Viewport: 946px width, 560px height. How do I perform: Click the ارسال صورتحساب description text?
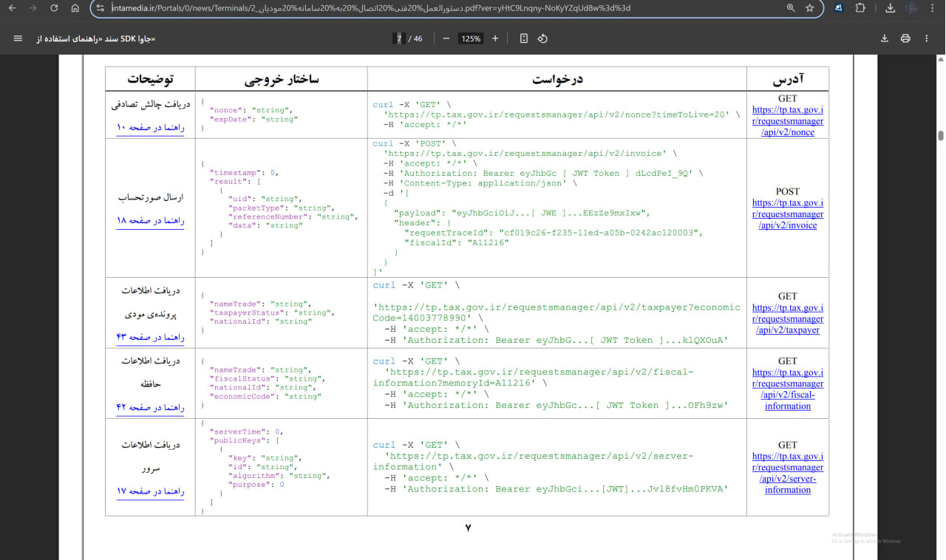pos(151,198)
